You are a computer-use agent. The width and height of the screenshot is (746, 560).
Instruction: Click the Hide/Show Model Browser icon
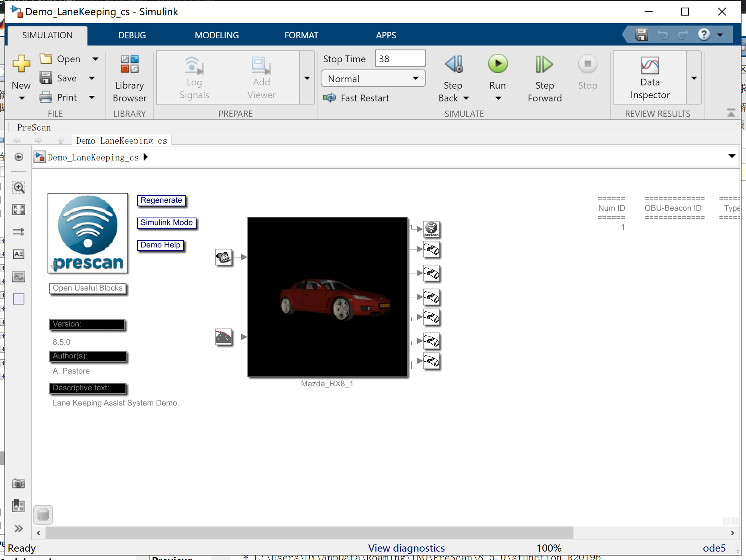click(x=19, y=157)
